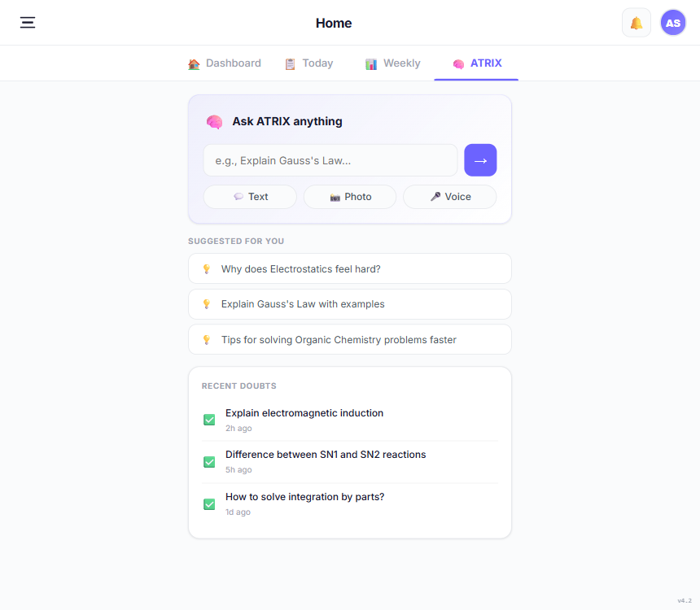
Task: Choose Voice input mode
Action: (450, 197)
